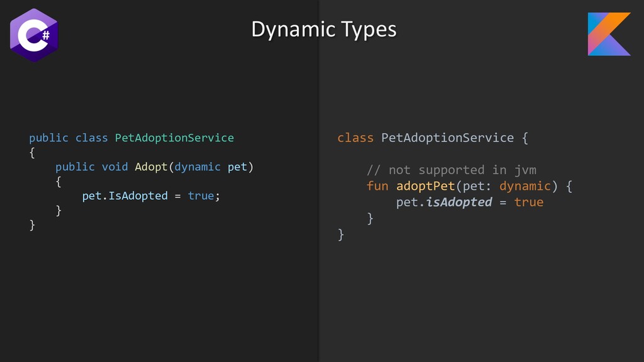Click the '// not supported in jvm' comment
Image resolution: width=644 pixels, height=362 pixels.
(452, 170)
